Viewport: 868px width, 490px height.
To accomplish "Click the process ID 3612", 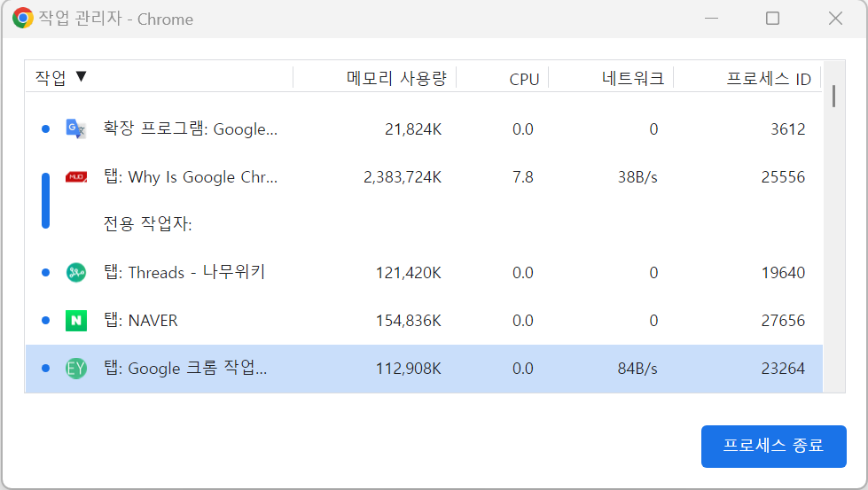I will (787, 128).
